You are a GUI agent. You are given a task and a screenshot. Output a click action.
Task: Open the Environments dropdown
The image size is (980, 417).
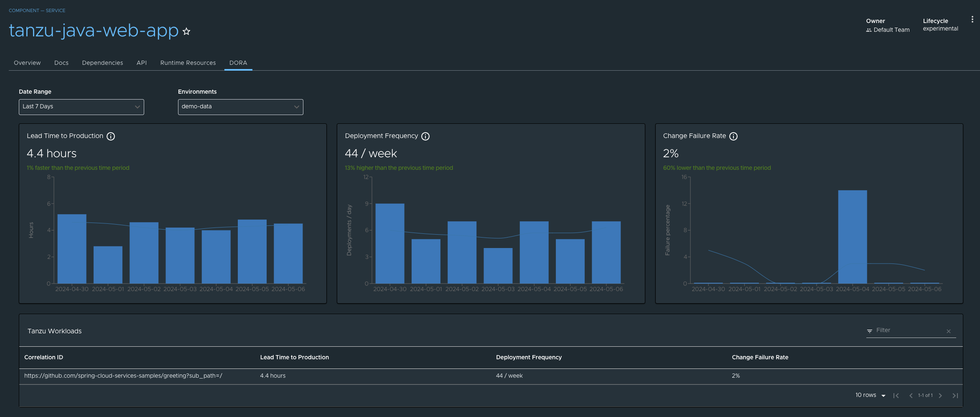click(x=241, y=107)
